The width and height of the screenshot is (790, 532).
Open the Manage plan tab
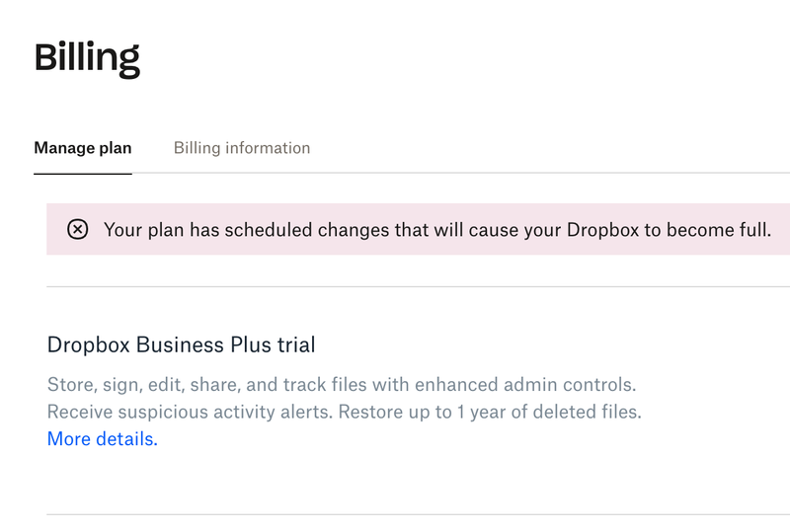point(83,148)
